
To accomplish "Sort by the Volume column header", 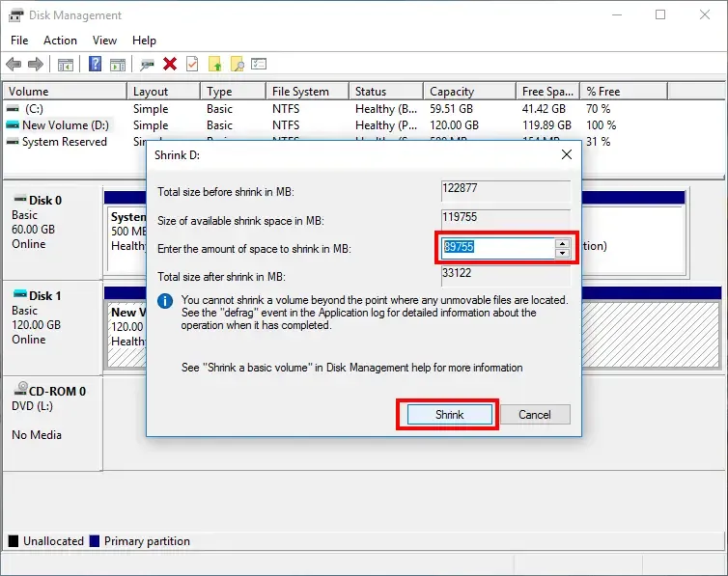I will (x=65, y=92).
